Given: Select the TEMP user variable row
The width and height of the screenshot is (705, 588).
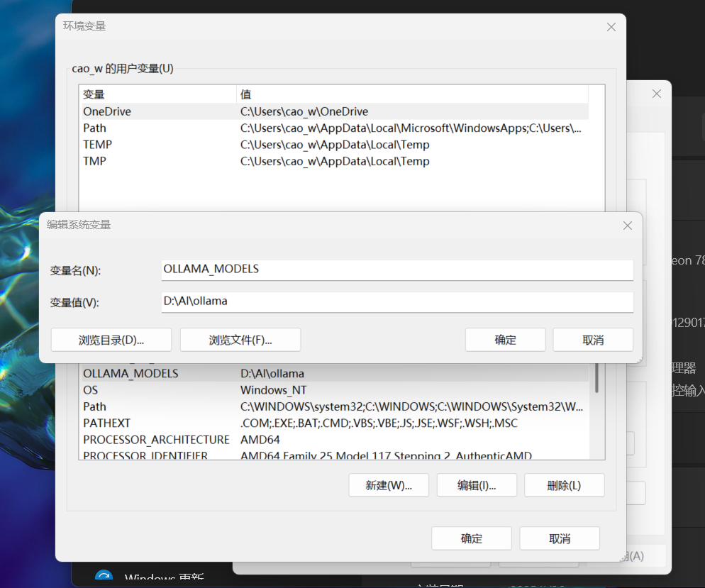Looking at the screenshot, I should (333, 145).
